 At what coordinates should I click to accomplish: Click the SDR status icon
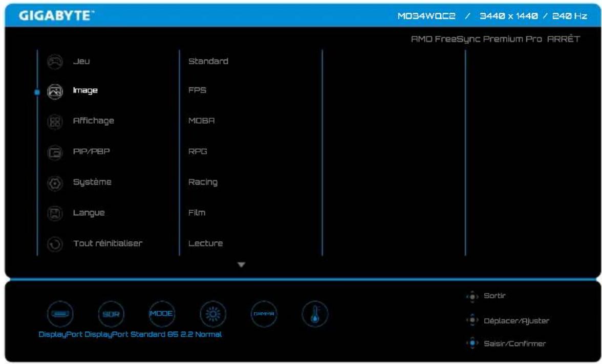tap(111, 314)
